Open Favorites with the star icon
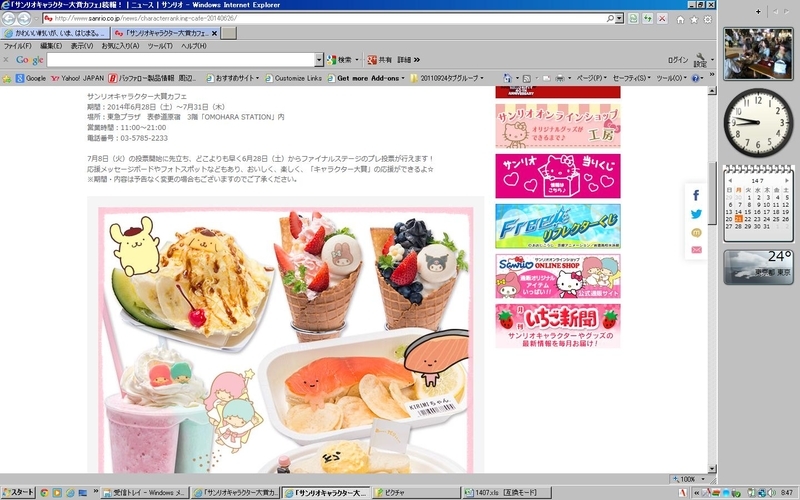This screenshot has height=500, width=800. [694, 19]
